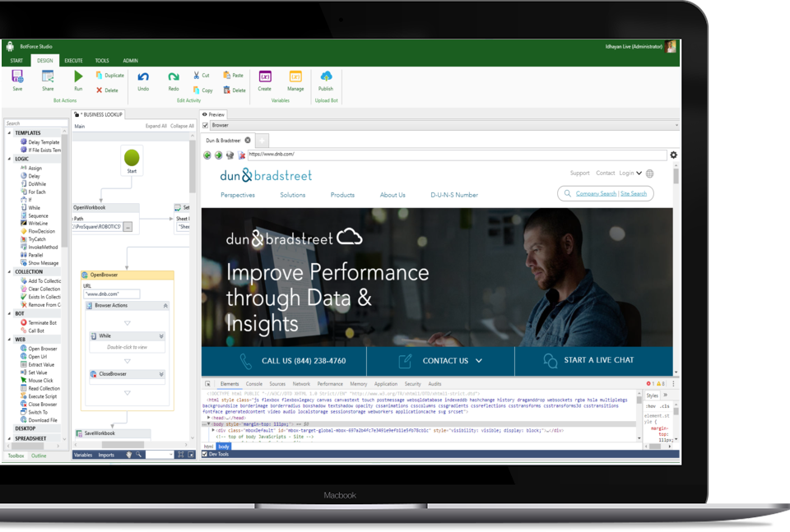Switch to the TOOLS ribbon tab
Screen dimensions: 790x532
[x=102, y=60]
